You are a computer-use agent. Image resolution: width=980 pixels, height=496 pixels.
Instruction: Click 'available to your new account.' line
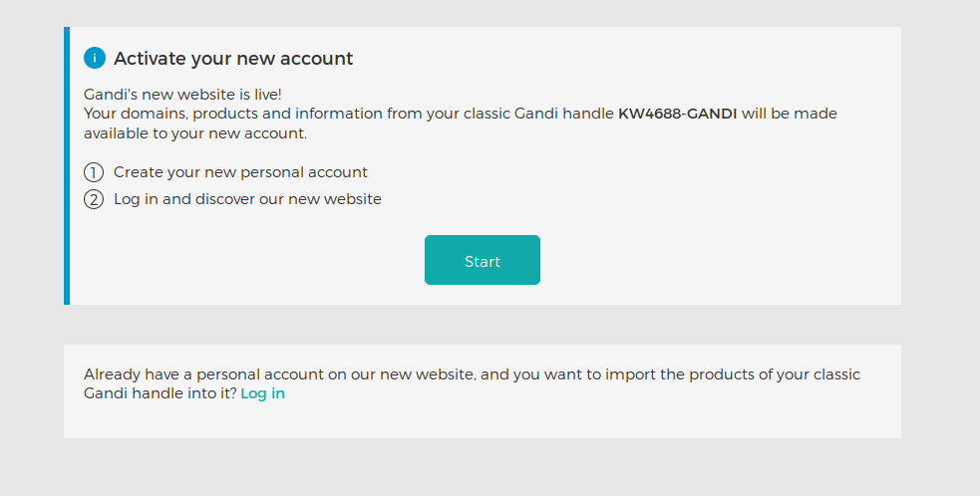[195, 132]
